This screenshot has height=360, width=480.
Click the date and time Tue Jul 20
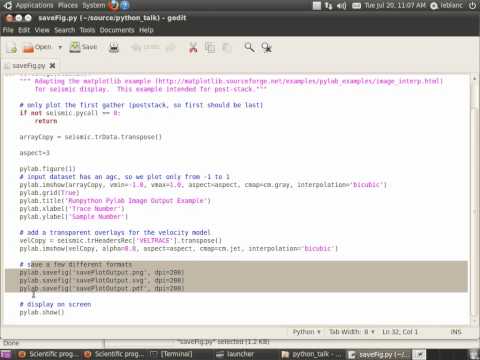395,5
